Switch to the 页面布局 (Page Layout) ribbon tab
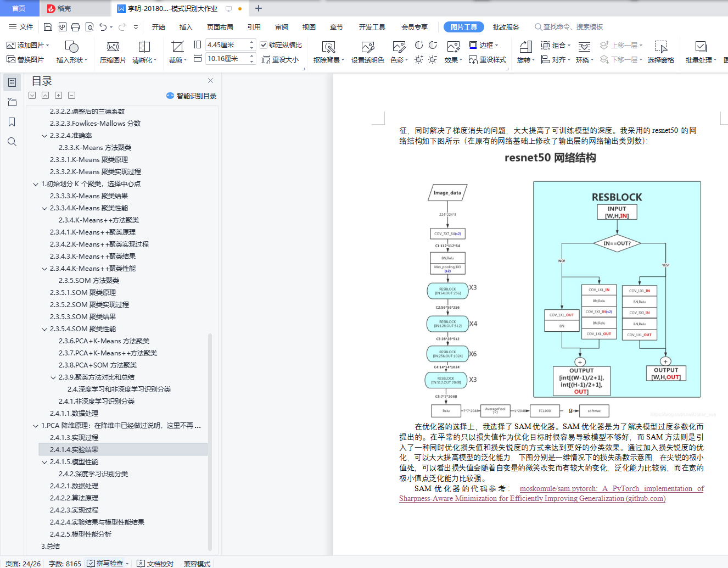Image resolution: width=728 pixels, height=568 pixels. click(220, 27)
